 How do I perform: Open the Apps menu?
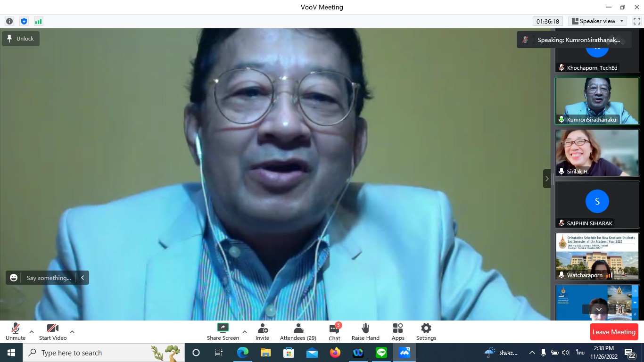point(398,332)
